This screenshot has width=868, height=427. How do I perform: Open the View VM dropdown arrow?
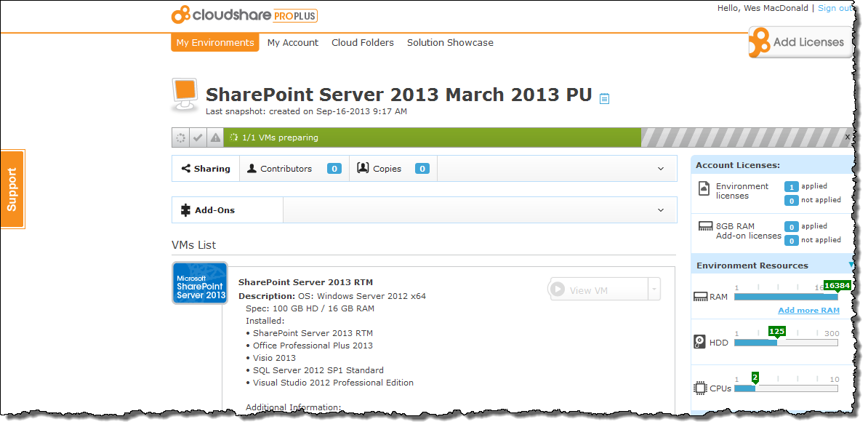click(654, 290)
